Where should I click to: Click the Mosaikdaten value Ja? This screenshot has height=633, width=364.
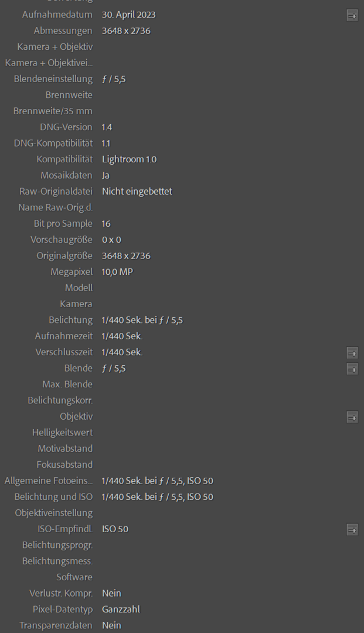tap(106, 175)
